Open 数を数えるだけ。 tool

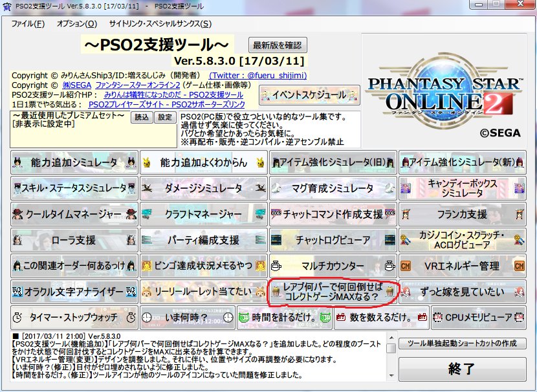coord(381,318)
